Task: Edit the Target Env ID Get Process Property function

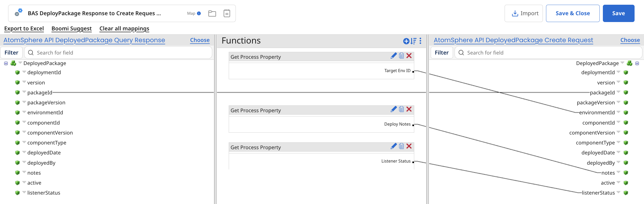Action: tap(394, 56)
